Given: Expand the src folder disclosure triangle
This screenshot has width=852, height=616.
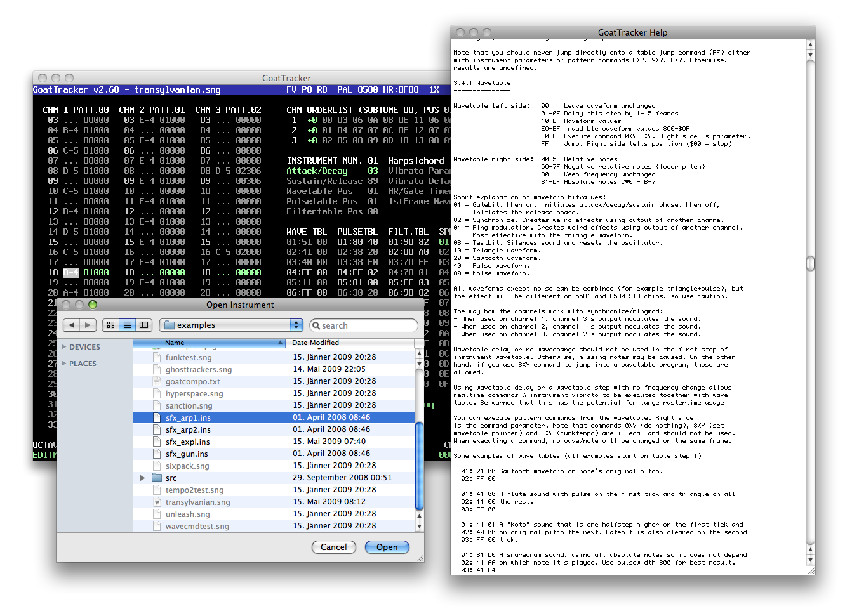Looking at the screenshot, I should coord(143,478).
